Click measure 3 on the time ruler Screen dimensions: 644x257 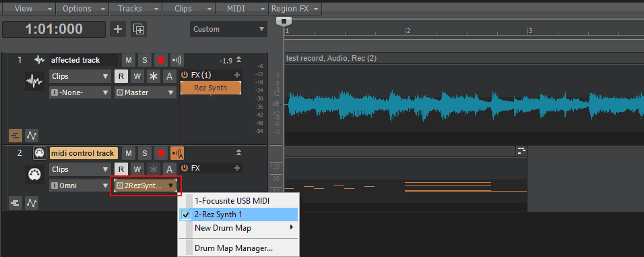click(530, 31)
